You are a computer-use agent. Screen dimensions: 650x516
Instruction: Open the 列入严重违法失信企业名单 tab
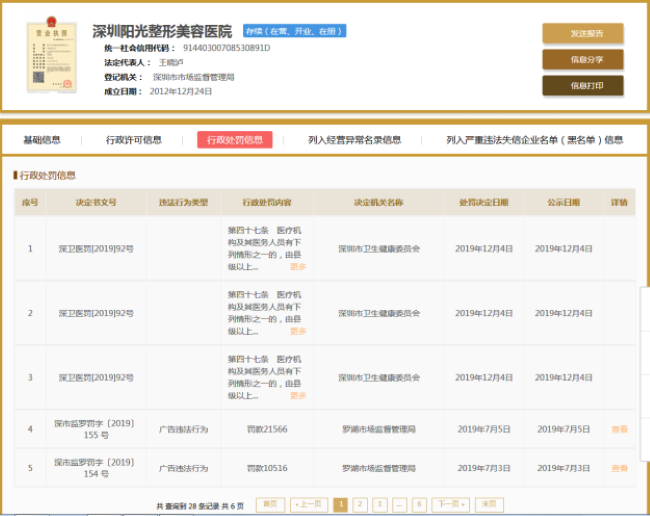(x=534, y=140)
